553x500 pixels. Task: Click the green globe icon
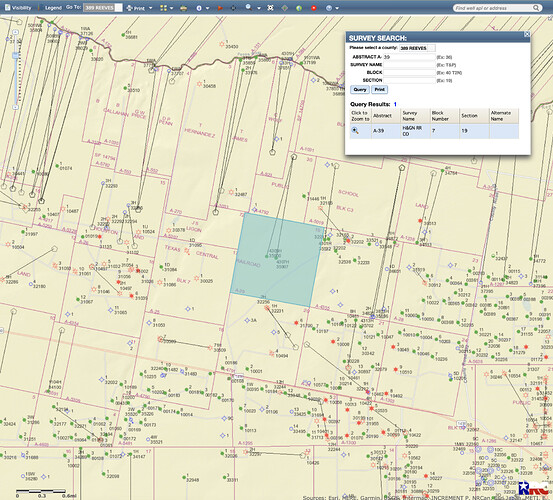click(299, 8)
